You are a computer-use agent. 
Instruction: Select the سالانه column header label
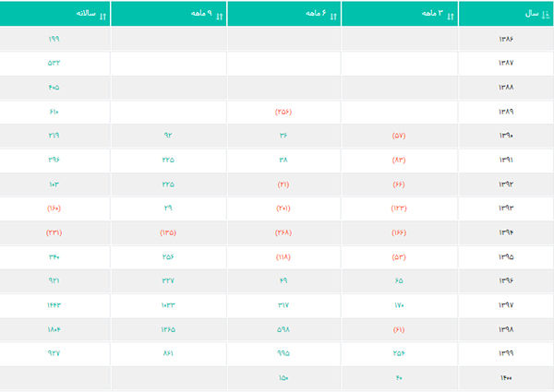click(x=85, y=15)
